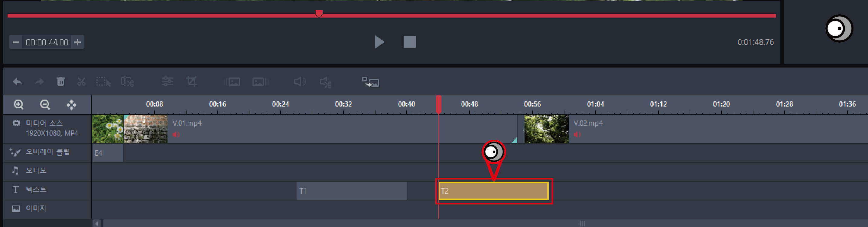Zoom out the timeline with magnifier minus
The width and height of the screenshot is (868, 227).
[45, 105]
